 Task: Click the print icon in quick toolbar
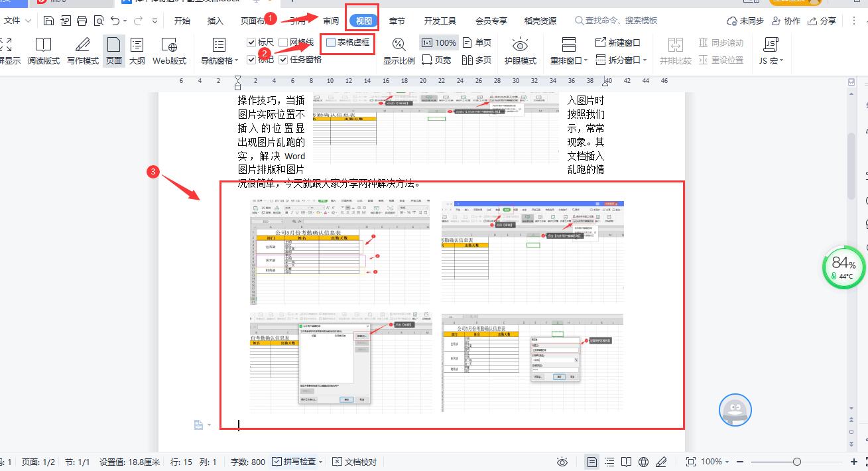click(82, 21)
